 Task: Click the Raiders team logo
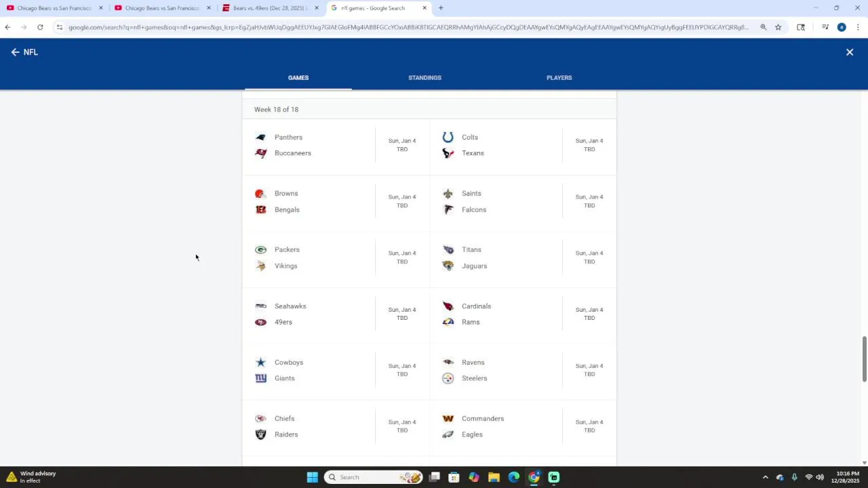(260, 434)
